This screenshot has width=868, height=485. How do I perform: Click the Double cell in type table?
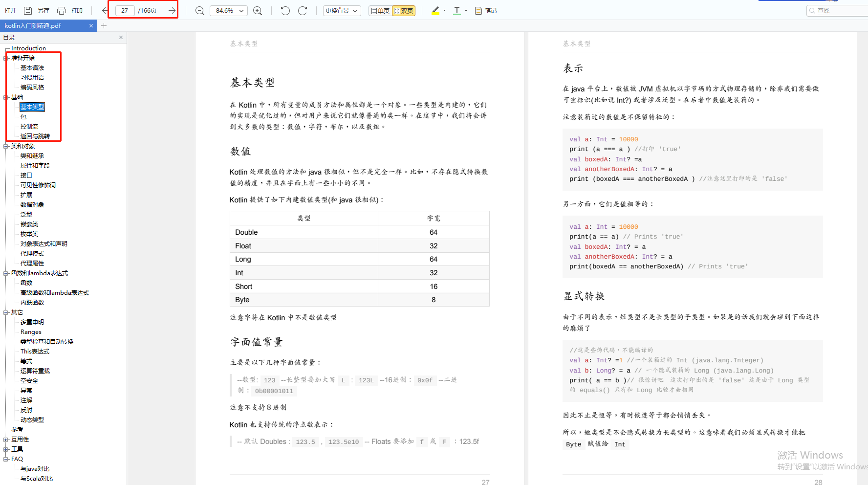click(x=304, y=232)
